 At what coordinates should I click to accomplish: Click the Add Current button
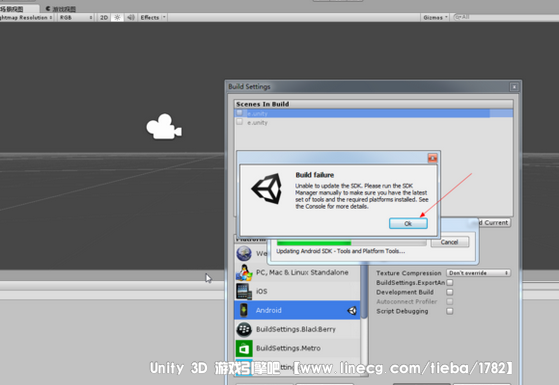coord(493,222)
